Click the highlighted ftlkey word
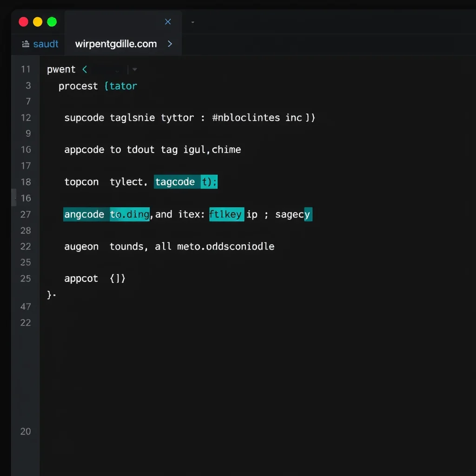Screen dimensions: 476x476 (x=226, y=214)
